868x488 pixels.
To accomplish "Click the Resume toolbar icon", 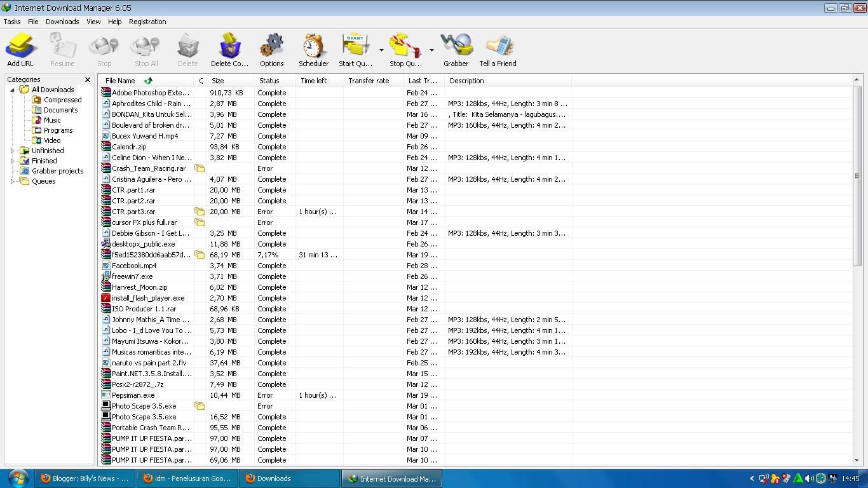I will [x=62, y=46].
